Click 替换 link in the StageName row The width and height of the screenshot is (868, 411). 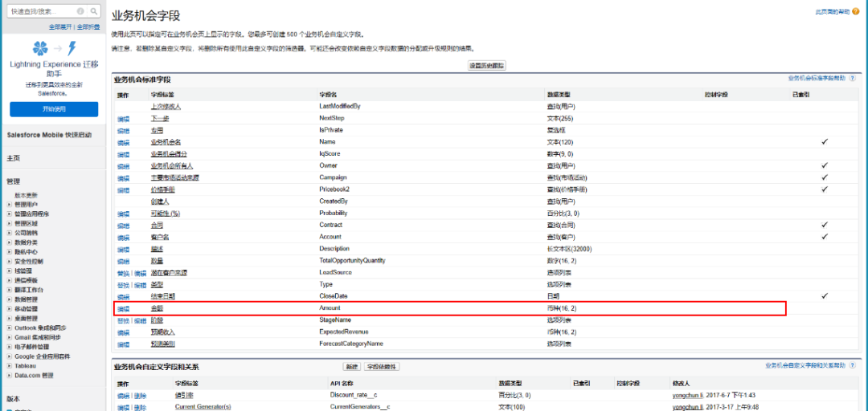pyautogui.click(x=123, y=320)
